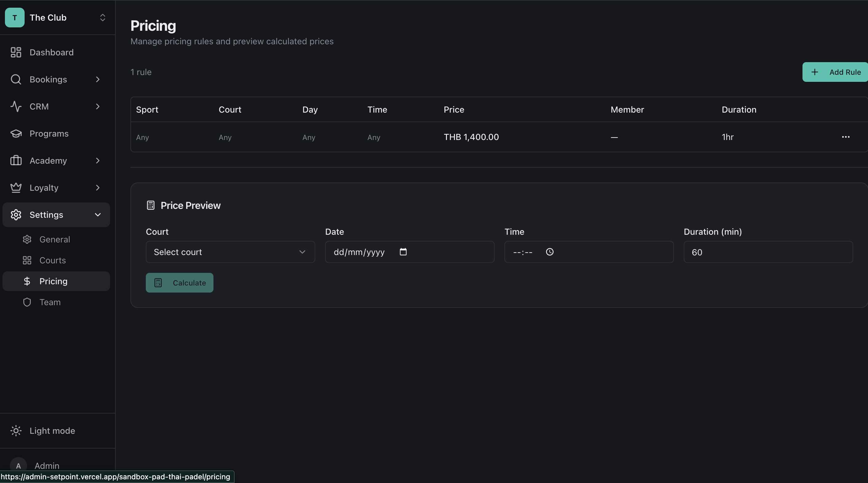Screen dimensions: 868x483
Task: Click the Duration (min) input field
Action: (x=768, y=252)
